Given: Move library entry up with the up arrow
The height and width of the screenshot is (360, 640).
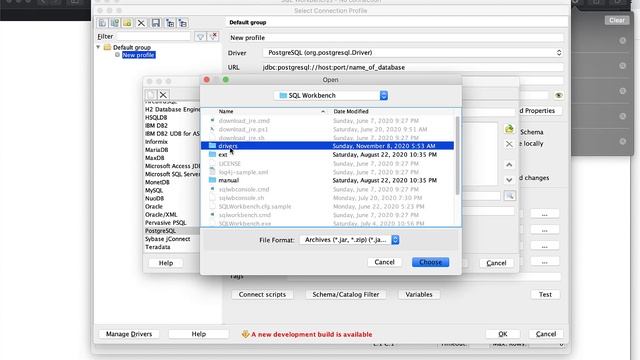Looking at the screenshot, I should 509,164.
